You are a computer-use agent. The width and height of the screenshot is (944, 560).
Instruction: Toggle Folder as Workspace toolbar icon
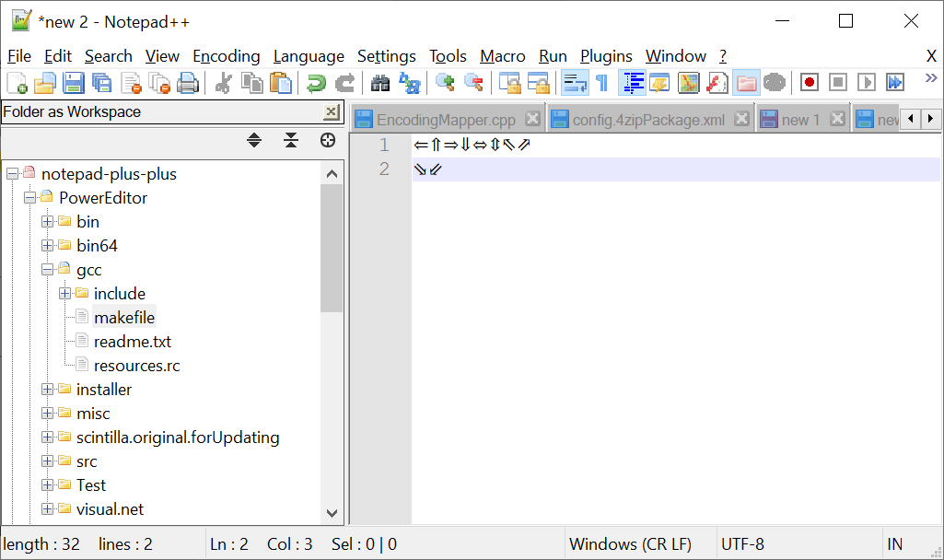pos(746,83)
